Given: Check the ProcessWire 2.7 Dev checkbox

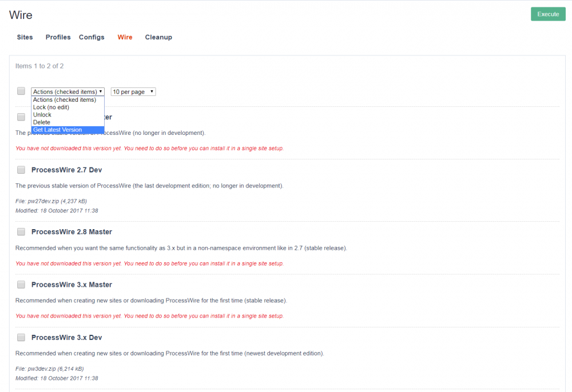Looking at the screenshot, I should point(21,170).
